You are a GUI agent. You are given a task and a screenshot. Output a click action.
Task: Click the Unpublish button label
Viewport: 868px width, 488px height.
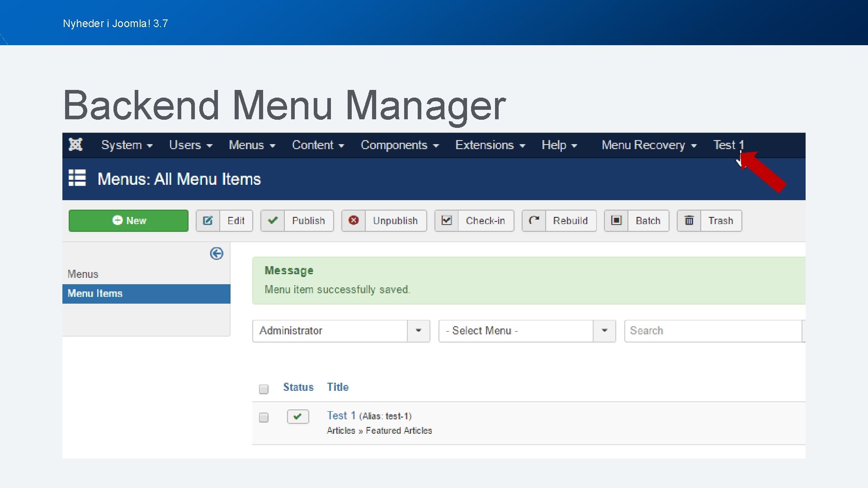tap(395, 221)
